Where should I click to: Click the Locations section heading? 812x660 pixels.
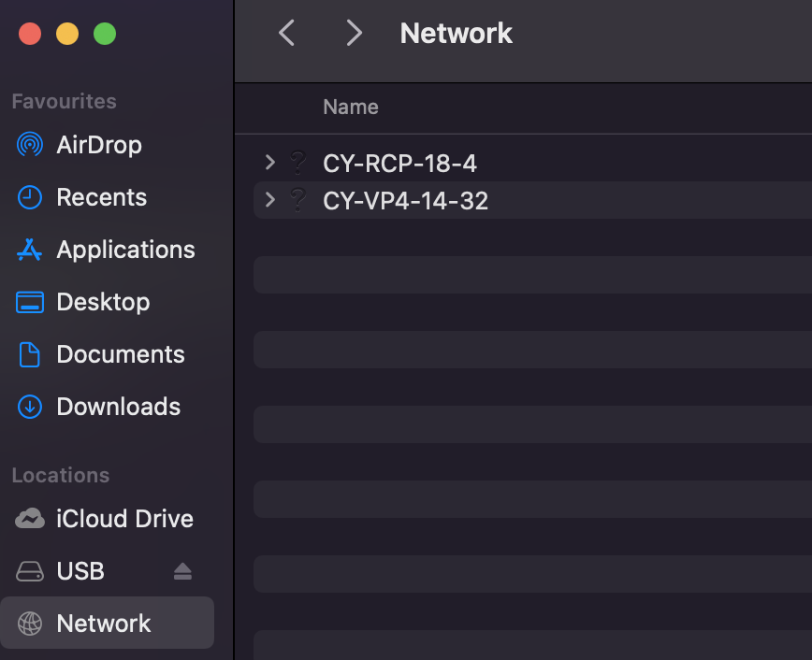(x=61, y=475)
